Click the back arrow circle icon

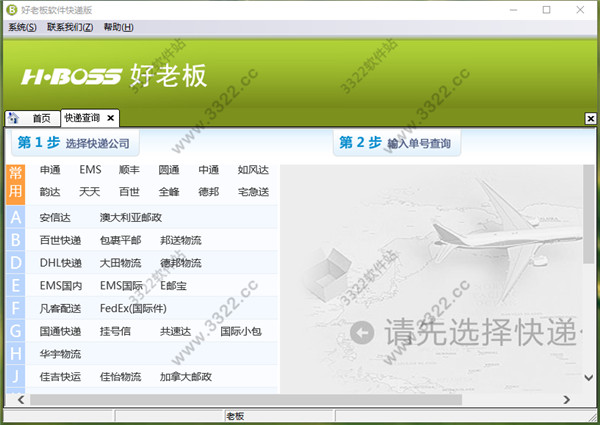tap(362, 332)
